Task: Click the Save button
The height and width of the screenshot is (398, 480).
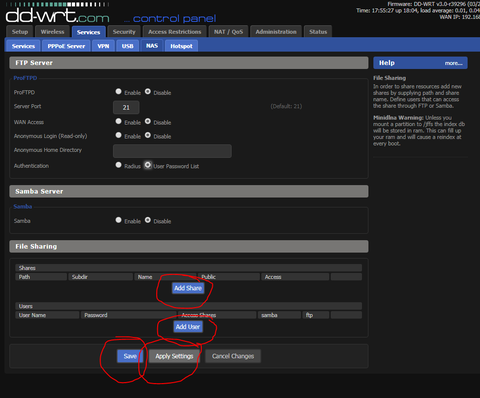Action: coord(130,356)
